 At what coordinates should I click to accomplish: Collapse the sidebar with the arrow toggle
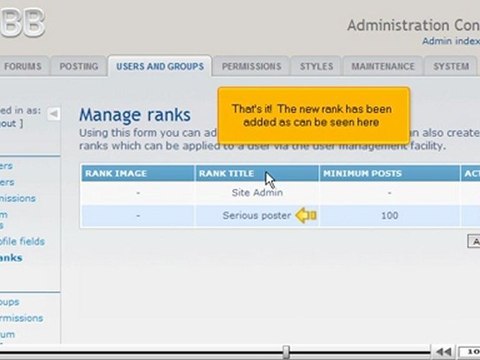click(x=53, y=114)
